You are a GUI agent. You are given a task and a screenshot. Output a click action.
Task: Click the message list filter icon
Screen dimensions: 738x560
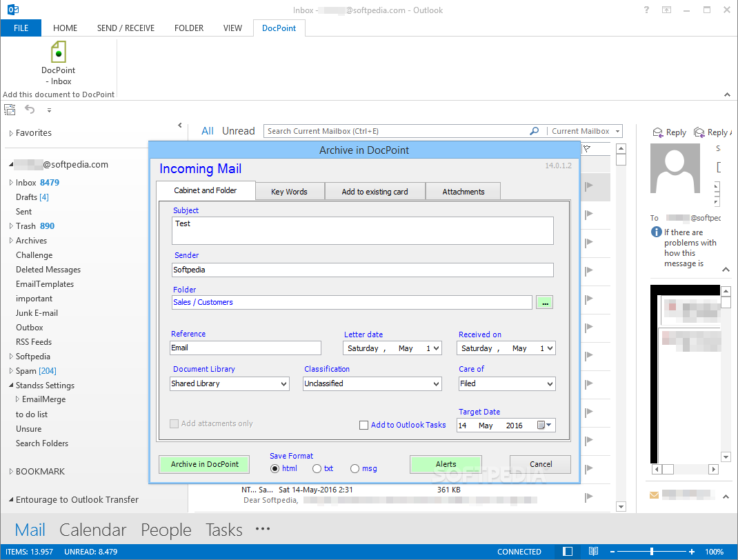pos(587,149)
